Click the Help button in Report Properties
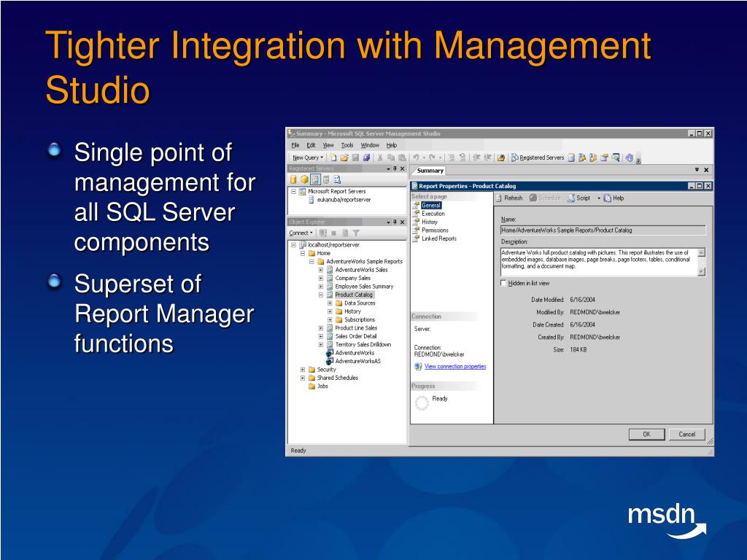This screenshot has width=747, height=560. coord(614,198)
